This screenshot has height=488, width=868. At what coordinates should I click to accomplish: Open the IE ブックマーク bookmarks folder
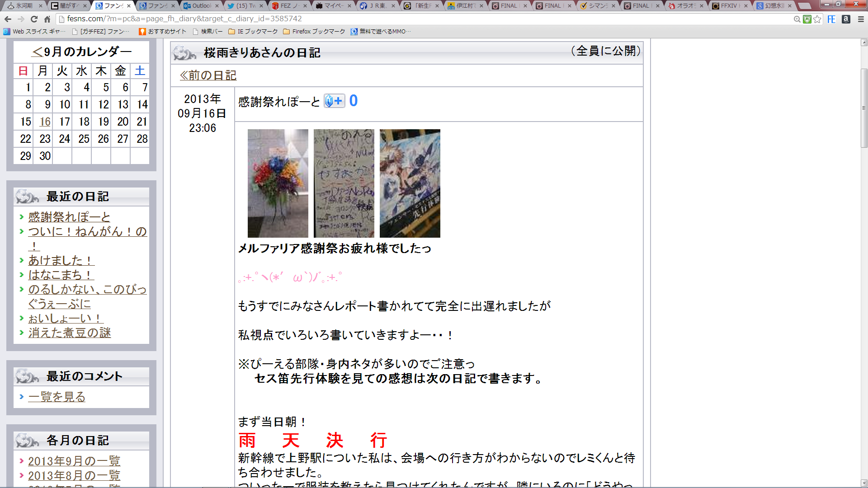[253, 32]
